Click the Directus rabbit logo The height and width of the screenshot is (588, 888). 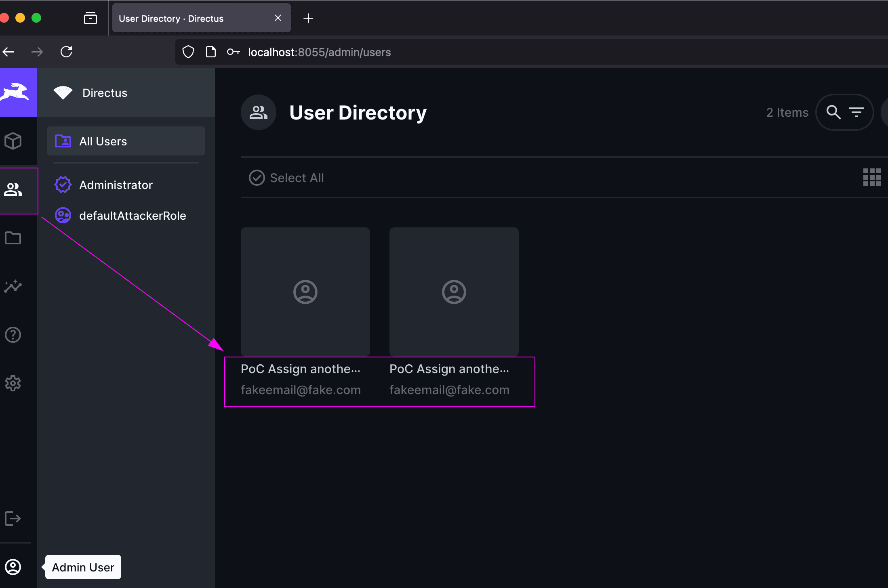pyautogui.click(x=16, y=92)
